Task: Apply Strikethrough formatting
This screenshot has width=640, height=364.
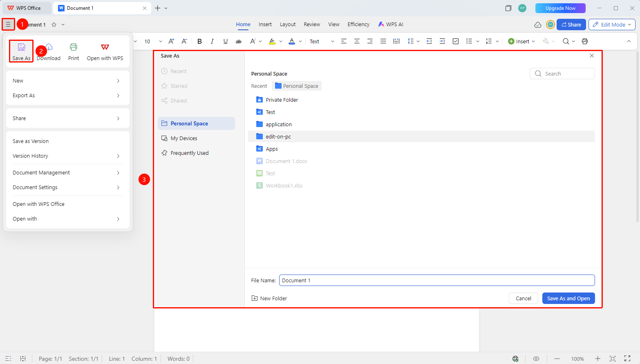Action: pos(239,41)
